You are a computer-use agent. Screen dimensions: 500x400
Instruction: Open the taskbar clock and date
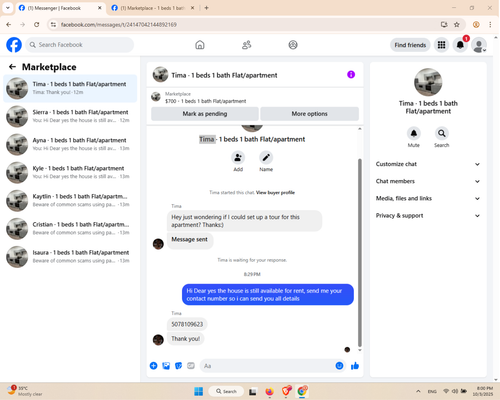pos(484,391)
